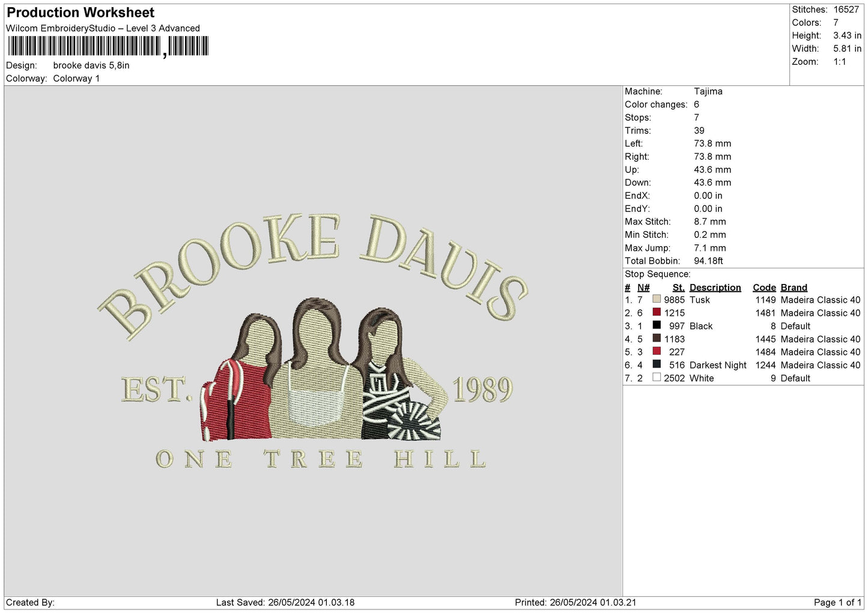This screenshot has height=613, width=868.
Task: Click the Color changes value 6
Action: click(697, 104)
